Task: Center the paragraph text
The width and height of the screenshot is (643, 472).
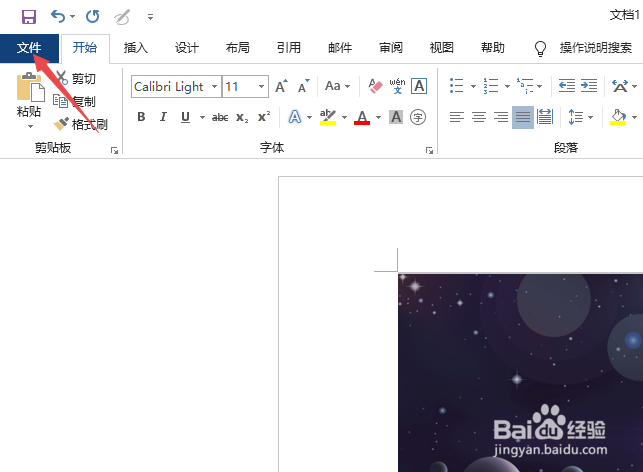Action: click(479, 117)
